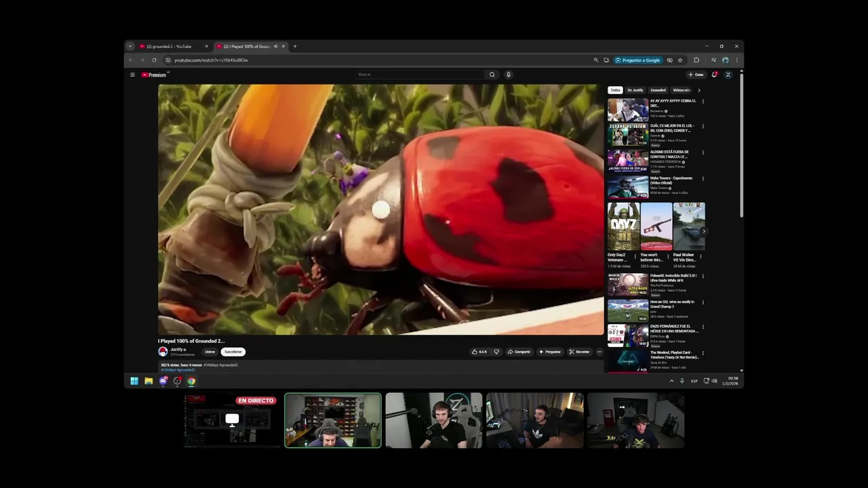Image resolution: width=868 pixels, height=488 pixels.
Task: Click the zoom magnifier icon in the address bar
Action: [596, 60]
